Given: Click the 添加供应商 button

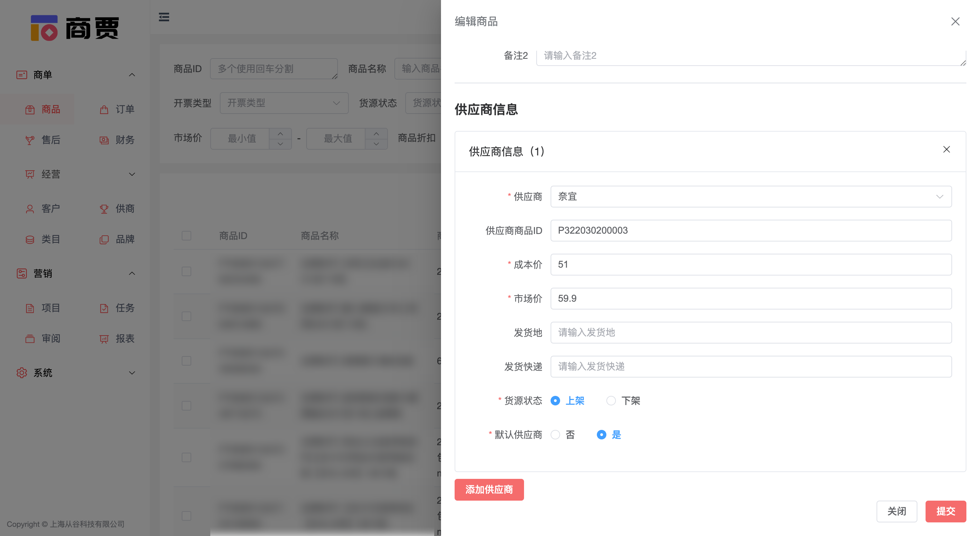Looking at the screenshot, I should click(x=489, y=490).
